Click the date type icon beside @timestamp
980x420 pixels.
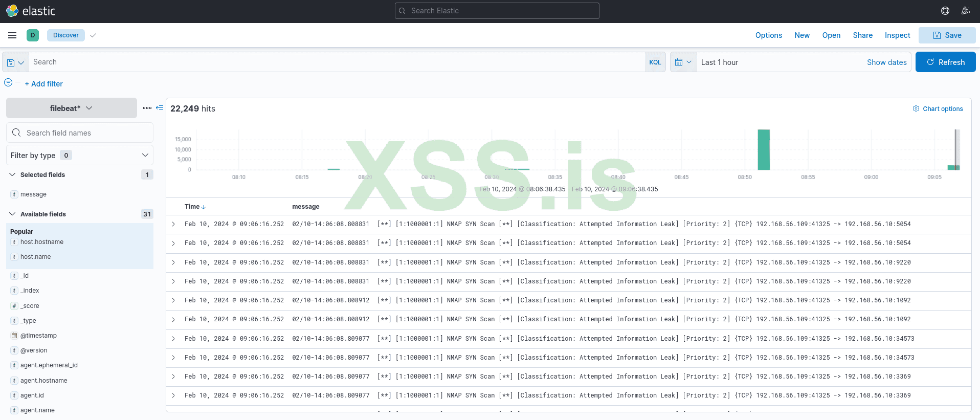click(14, 336)
